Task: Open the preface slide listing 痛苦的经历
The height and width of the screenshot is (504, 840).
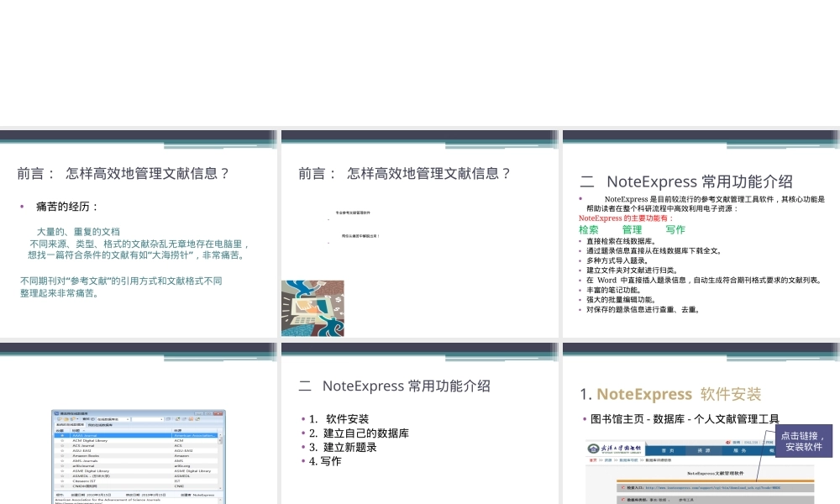Action: 139,234
